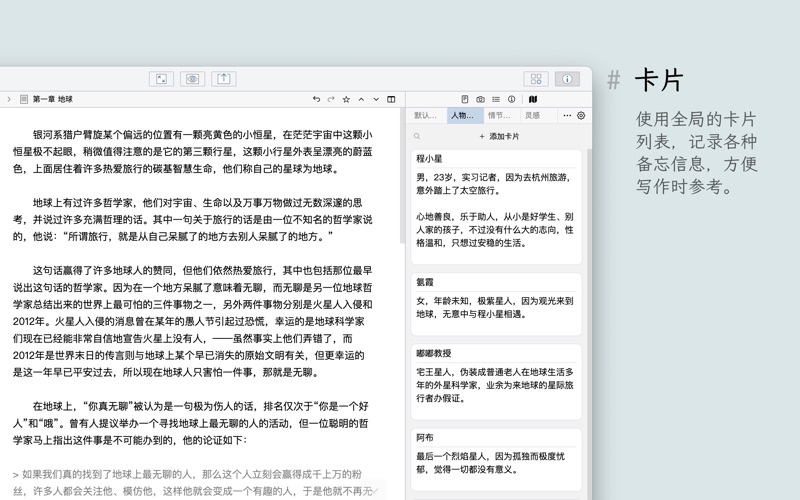Click the fullscreen focus mode icon
Image resolution: width=800 pixels, height=500 pixels.
[x=161, y=79]
